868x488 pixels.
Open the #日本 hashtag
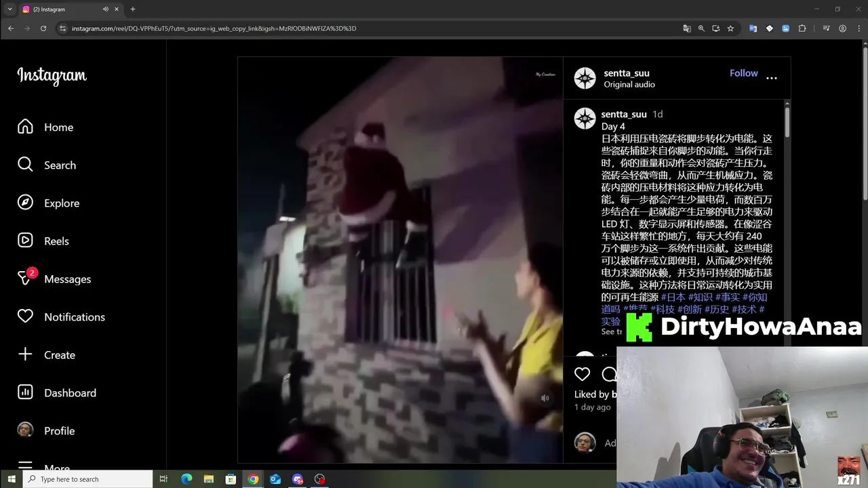pos(673,297)
